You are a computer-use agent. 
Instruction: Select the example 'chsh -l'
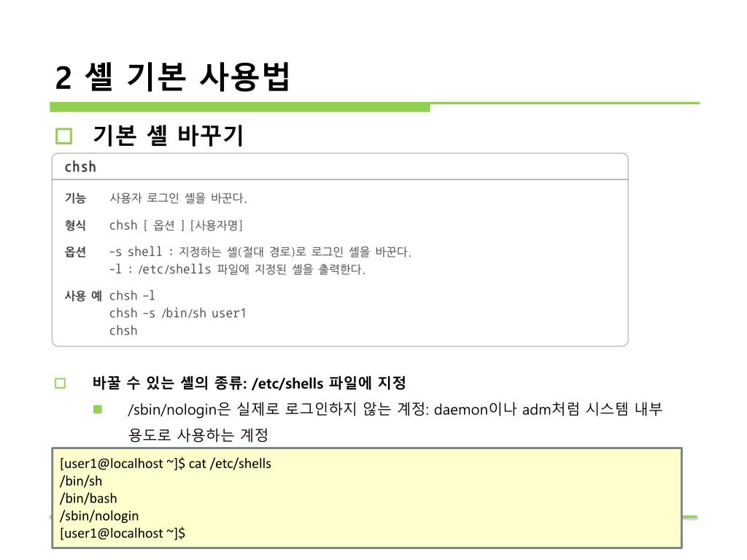(132, 296)
